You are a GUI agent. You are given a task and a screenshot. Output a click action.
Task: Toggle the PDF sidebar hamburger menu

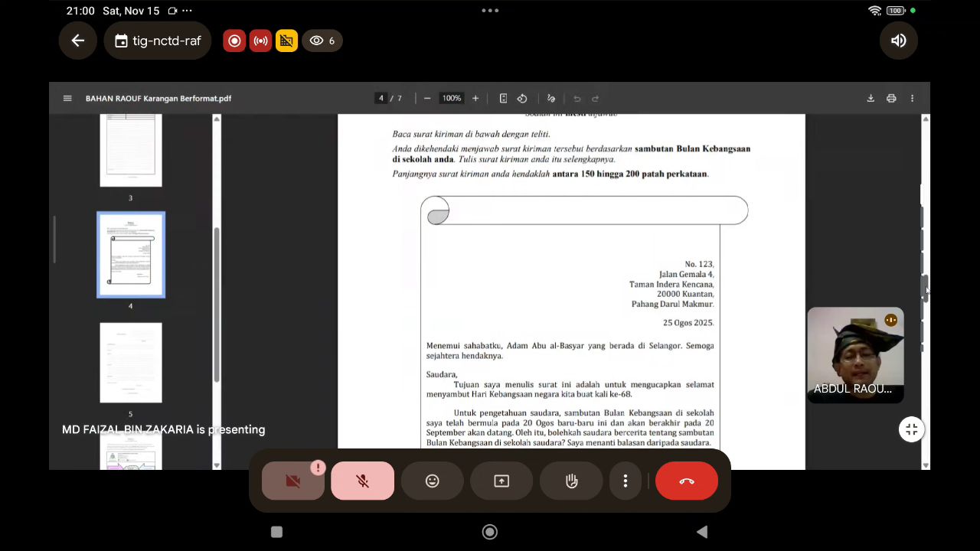pyautogui.click(x=67, y=98)
